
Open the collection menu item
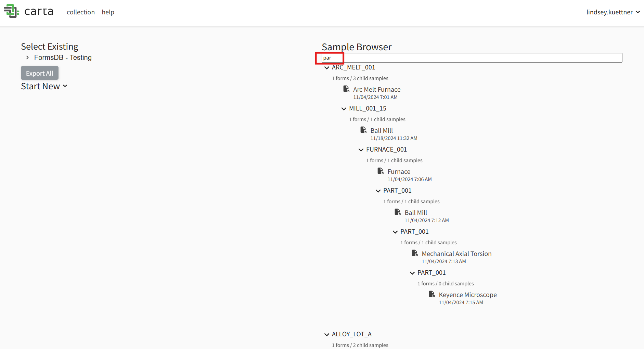pyautogui.click(x=81, y=12)
